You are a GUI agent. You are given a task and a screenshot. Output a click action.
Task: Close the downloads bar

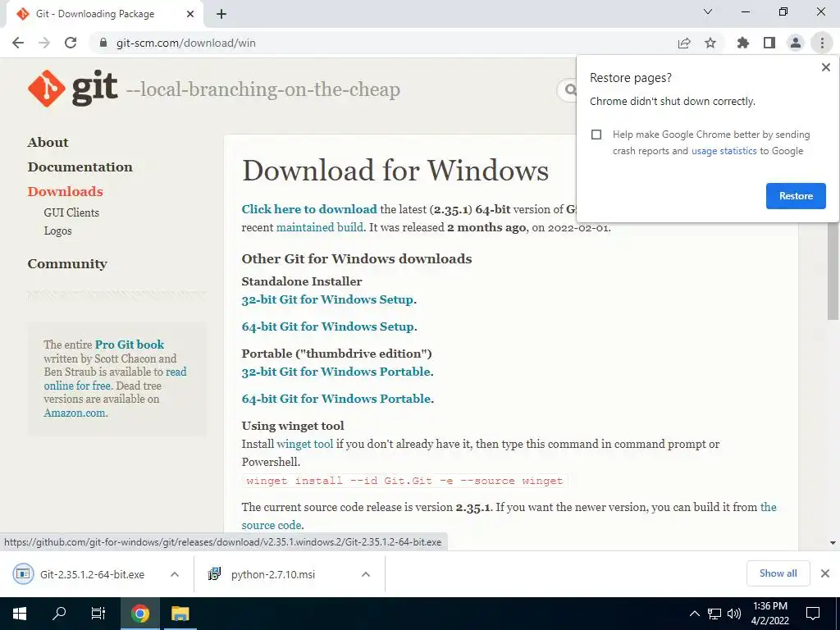pos(825,573)
